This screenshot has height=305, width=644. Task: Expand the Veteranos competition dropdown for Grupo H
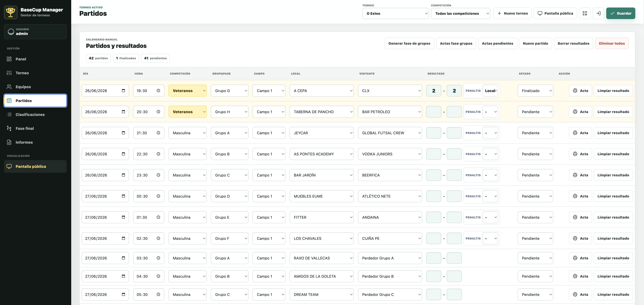click(188, 112)
